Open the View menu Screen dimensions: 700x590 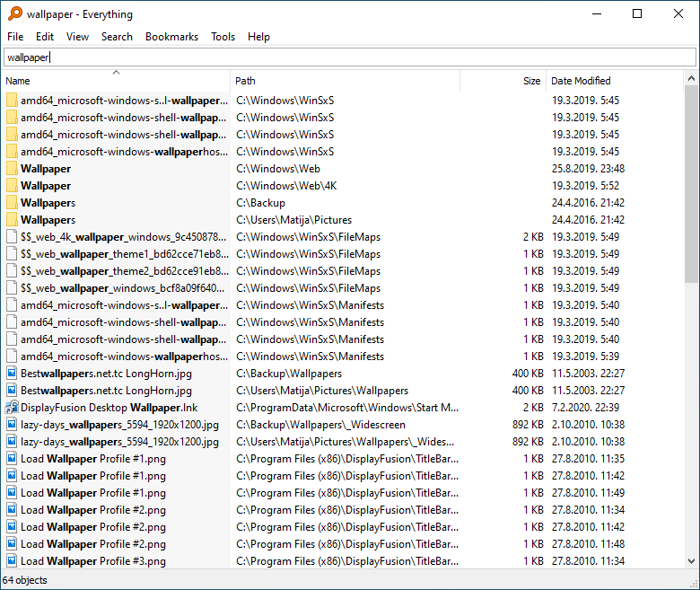78,37
